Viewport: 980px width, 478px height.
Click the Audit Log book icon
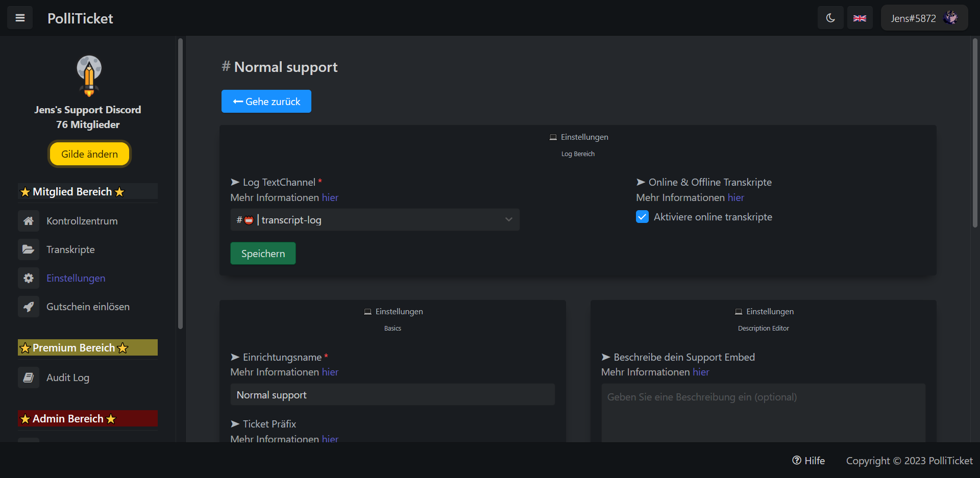[29, 378]
